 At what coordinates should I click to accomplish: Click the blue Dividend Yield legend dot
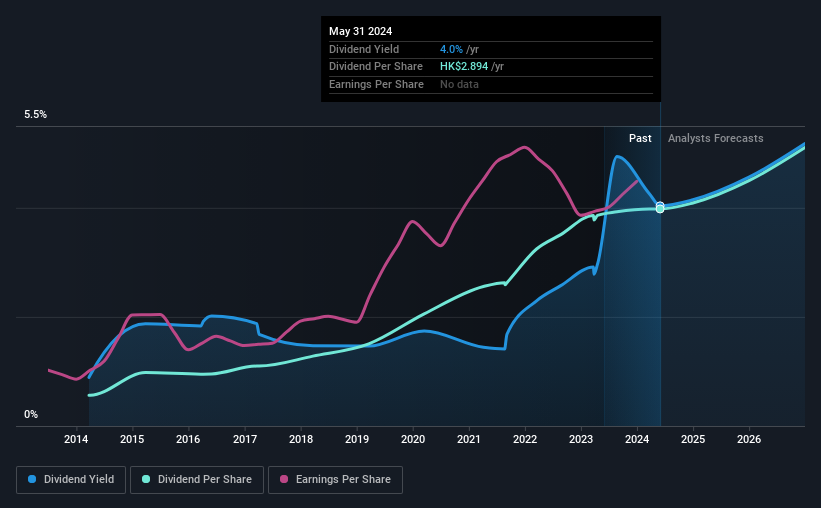32,479
